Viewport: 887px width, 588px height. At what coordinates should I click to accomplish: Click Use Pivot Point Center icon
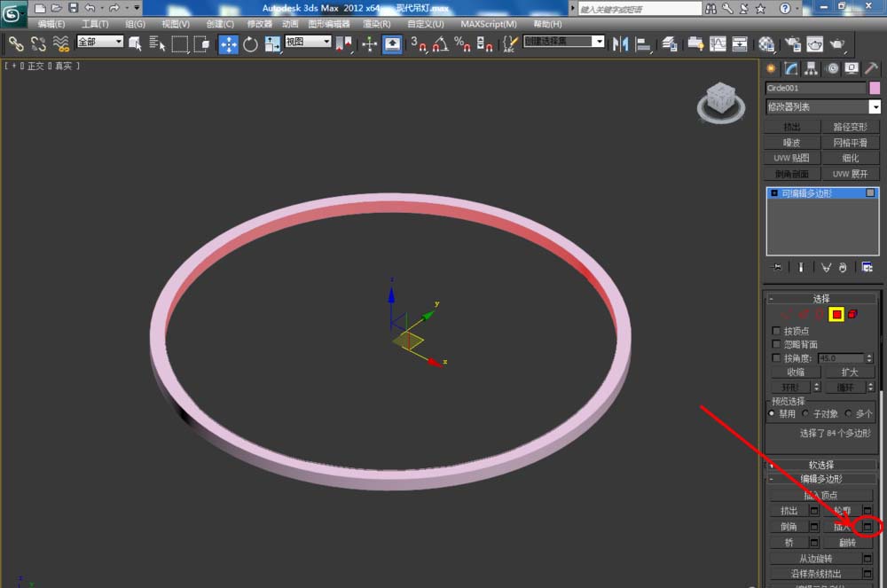point(343,44)
